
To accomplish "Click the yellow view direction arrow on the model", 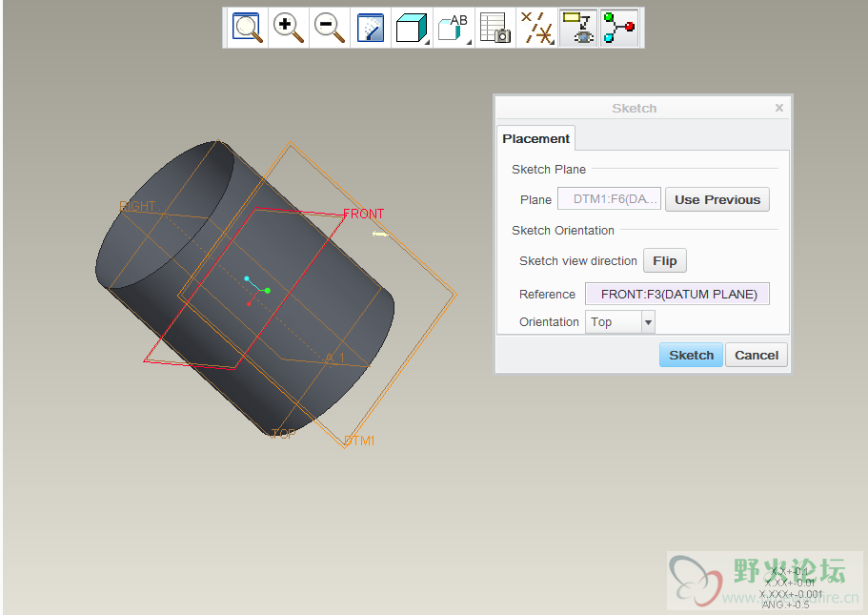I will tap(380, 235).
